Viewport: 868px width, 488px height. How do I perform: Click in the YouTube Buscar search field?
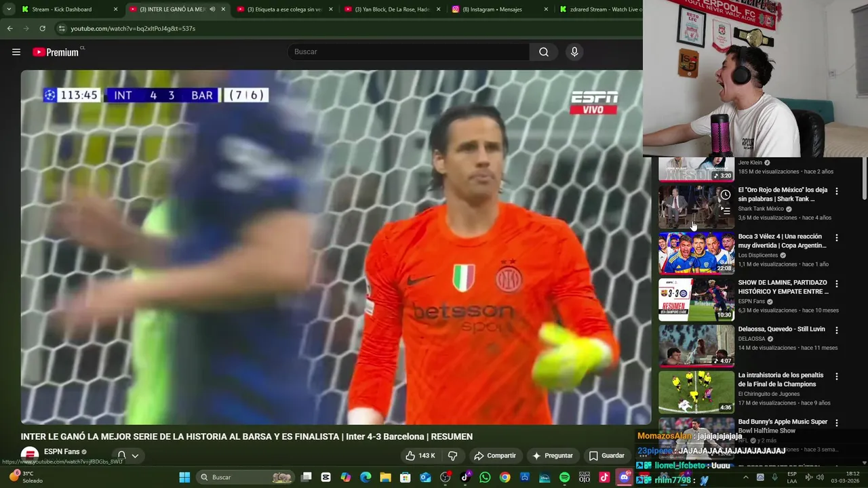408,52
